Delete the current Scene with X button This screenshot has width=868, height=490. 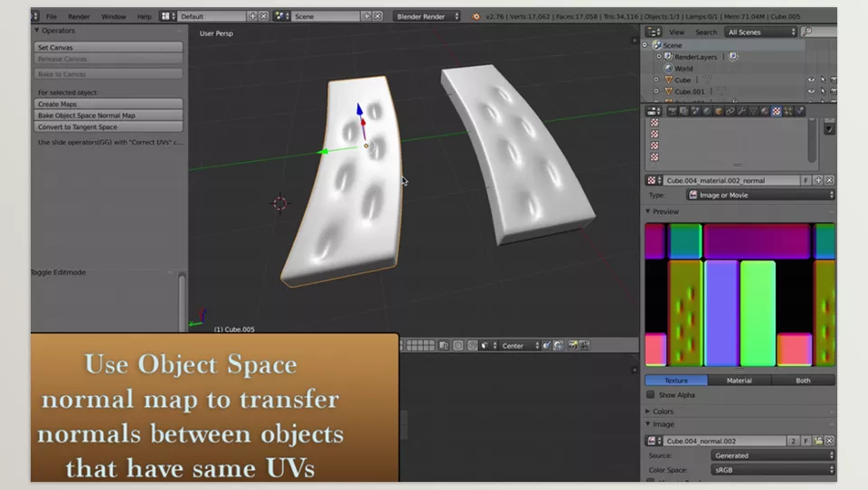pos(378,16)
